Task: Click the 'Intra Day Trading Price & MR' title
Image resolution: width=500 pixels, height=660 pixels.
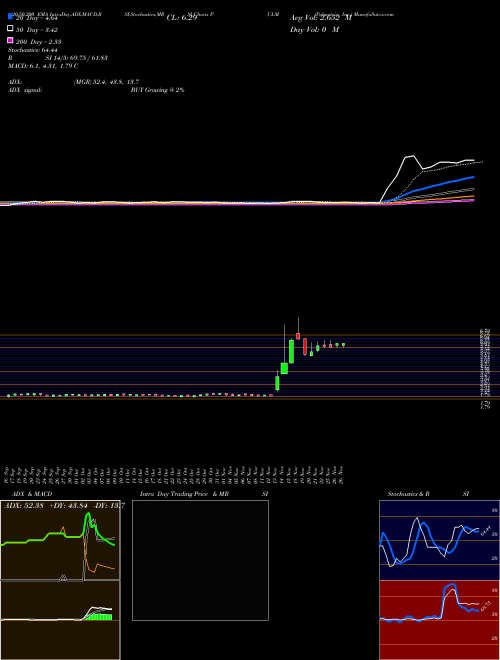Action: pos(184,494)
